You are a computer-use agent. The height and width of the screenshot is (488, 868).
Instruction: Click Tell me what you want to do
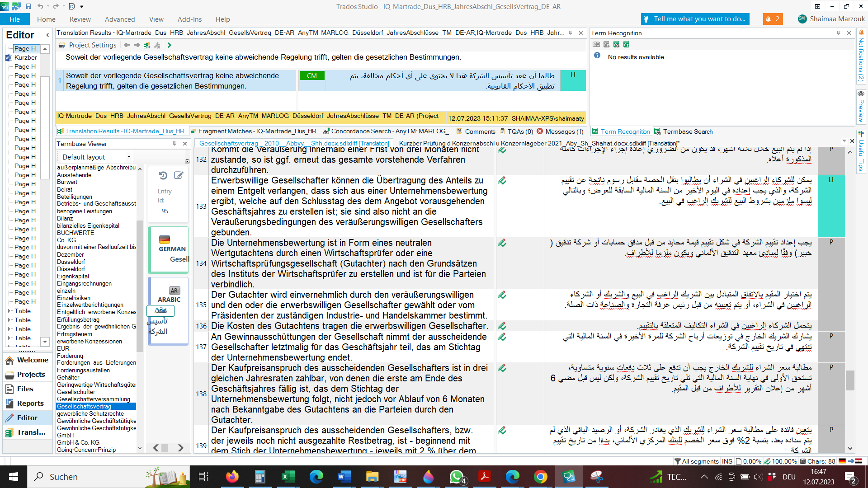695,19
